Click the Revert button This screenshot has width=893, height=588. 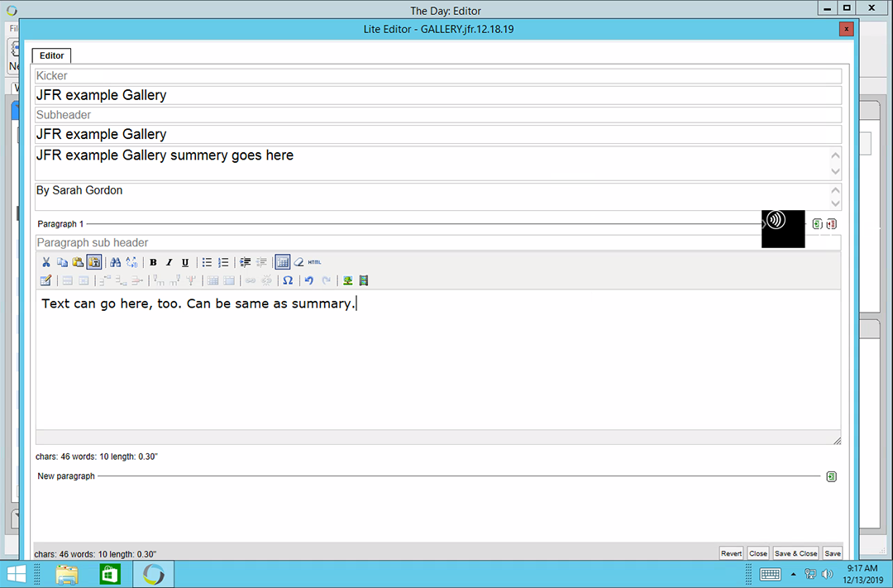[x=731, y=553]
